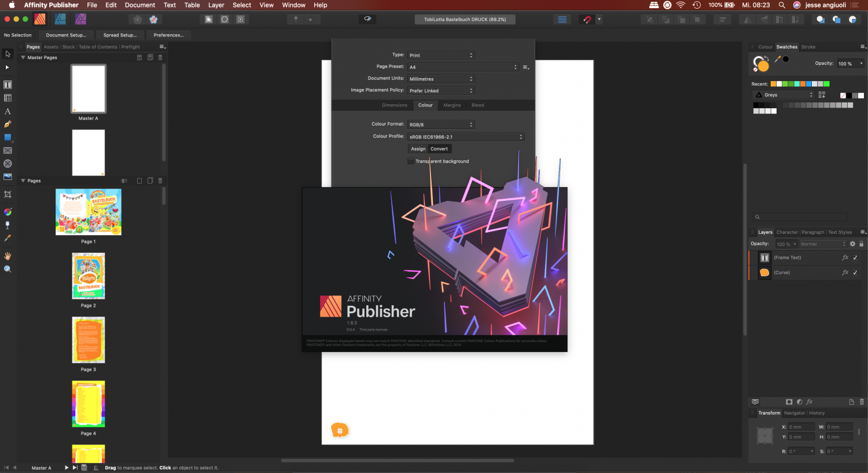This screenshot has width=868, height=473.
Task: Select the Fill gradient tool
Action: pos(8,212)
